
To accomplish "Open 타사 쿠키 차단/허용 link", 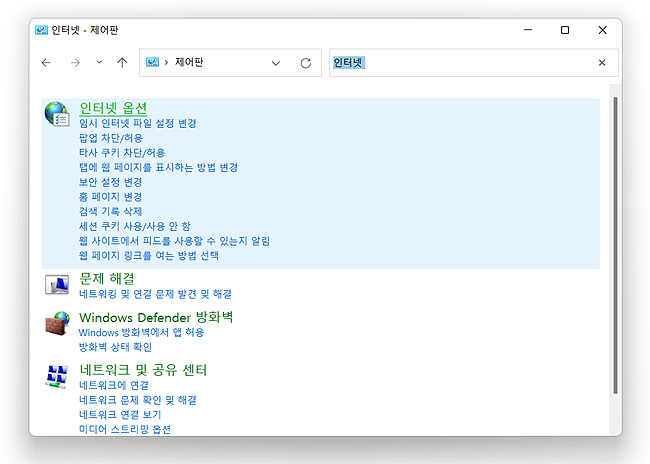I will click(x=122, y=153).
